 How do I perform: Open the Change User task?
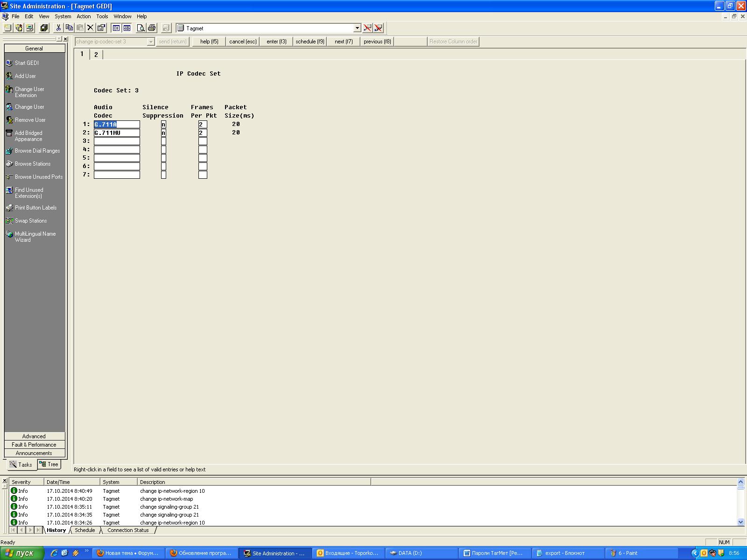(x=29, y=107)
